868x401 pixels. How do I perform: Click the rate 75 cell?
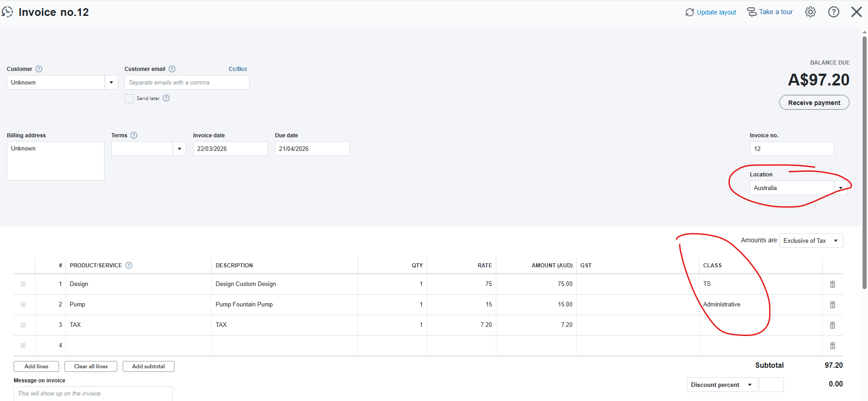tap(461, 284)
